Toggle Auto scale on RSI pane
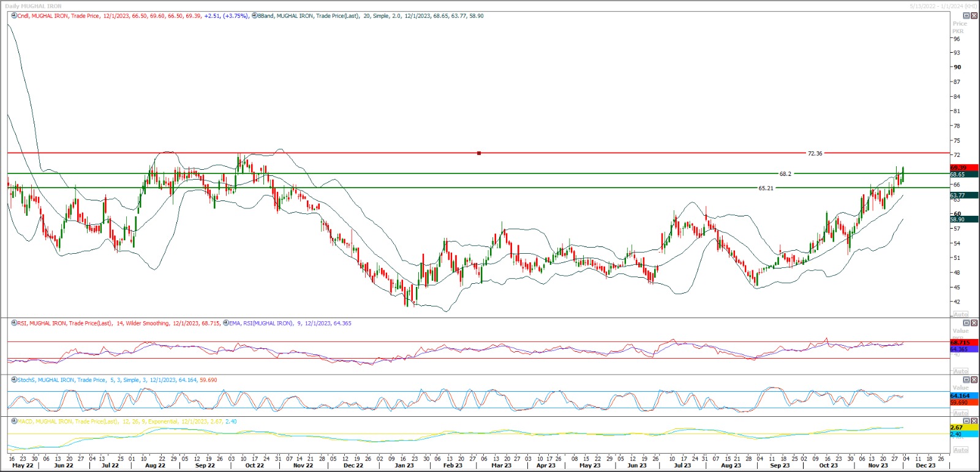The height and width of the screenshot is (472, 980). [x=960, y=371]
